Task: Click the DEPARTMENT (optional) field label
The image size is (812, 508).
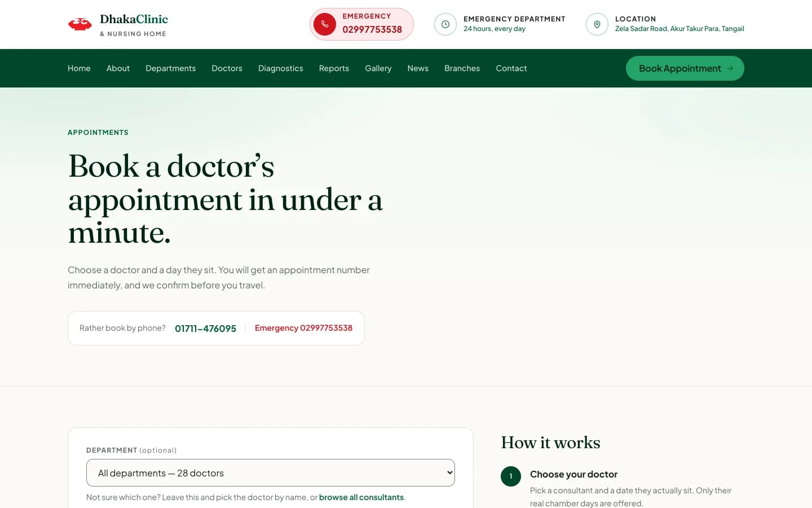Action: click(131, 450)
